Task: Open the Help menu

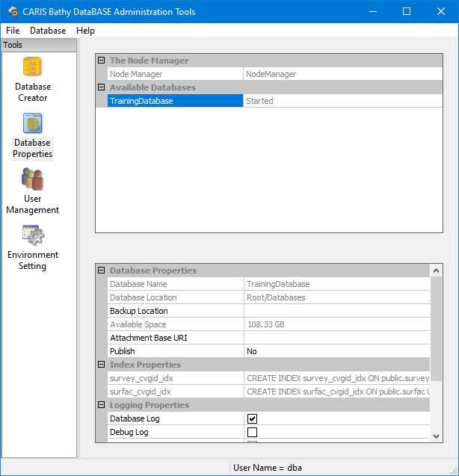Action: pyautogui.click(x=85, y=31)
